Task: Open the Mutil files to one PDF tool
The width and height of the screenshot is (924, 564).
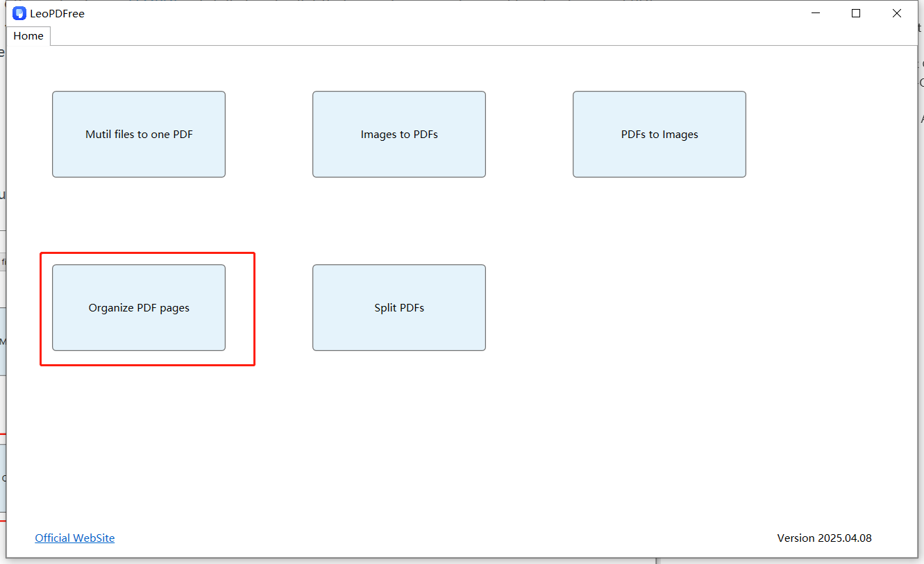Action: click(139, 134)
